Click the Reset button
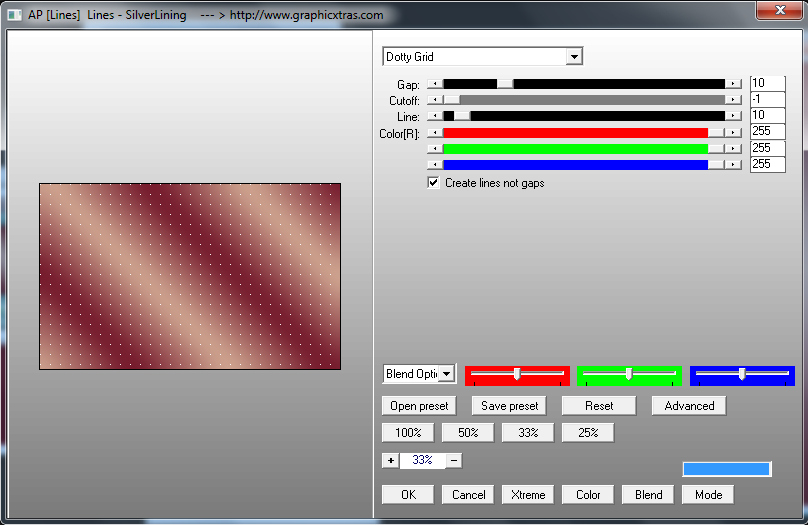 pos(599,406)
